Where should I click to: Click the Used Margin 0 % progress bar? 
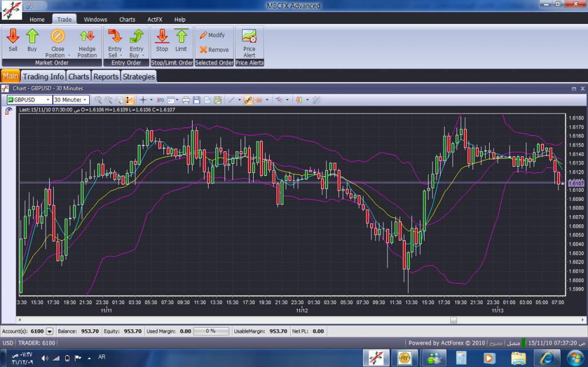point(211,332)
